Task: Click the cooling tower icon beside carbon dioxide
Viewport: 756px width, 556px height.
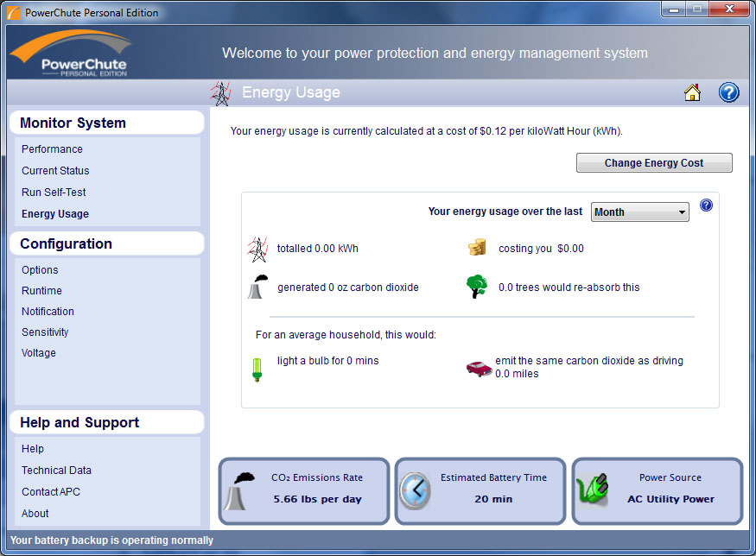Action: click(258, 287)
